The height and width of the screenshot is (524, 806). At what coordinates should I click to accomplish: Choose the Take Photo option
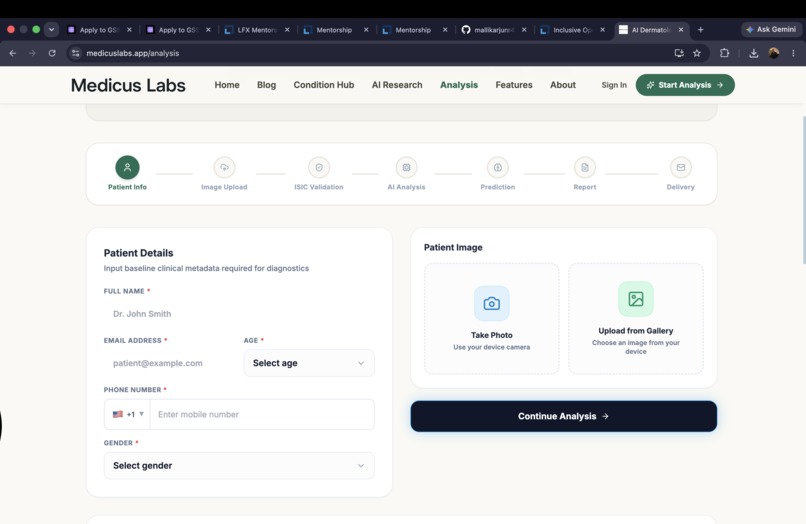click(x=491, y=319)
